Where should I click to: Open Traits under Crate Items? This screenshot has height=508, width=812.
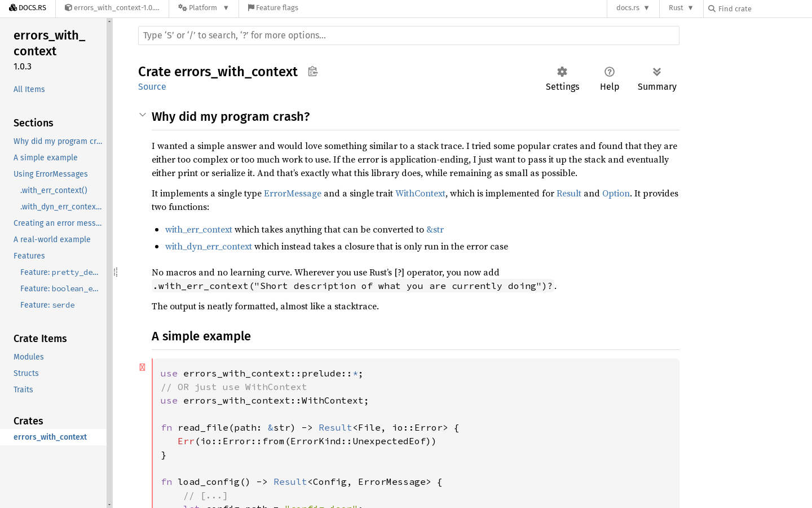point(23,389)
